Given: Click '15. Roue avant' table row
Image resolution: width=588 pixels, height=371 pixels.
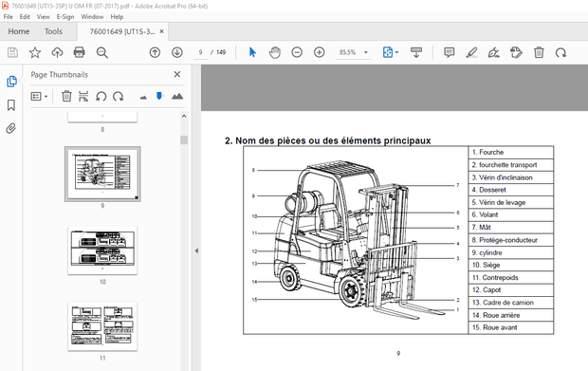Looking at the screenshot, I should click(511, 327).
